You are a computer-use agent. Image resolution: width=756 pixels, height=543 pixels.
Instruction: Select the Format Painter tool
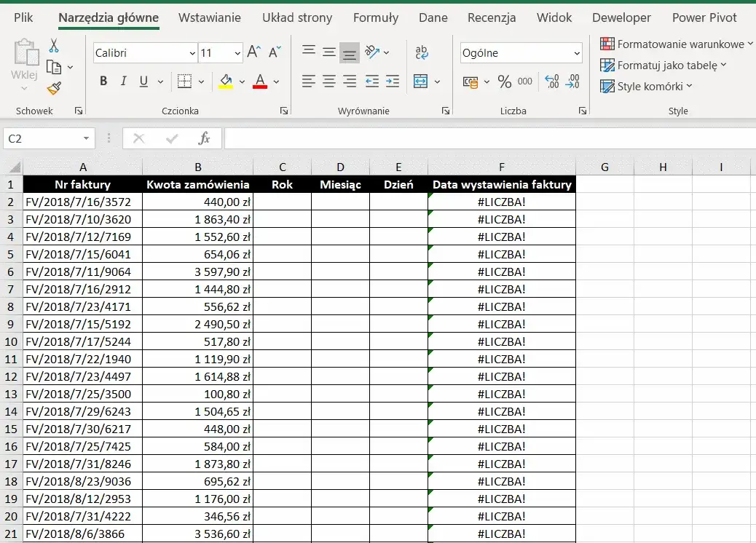[x=52, y=89]
